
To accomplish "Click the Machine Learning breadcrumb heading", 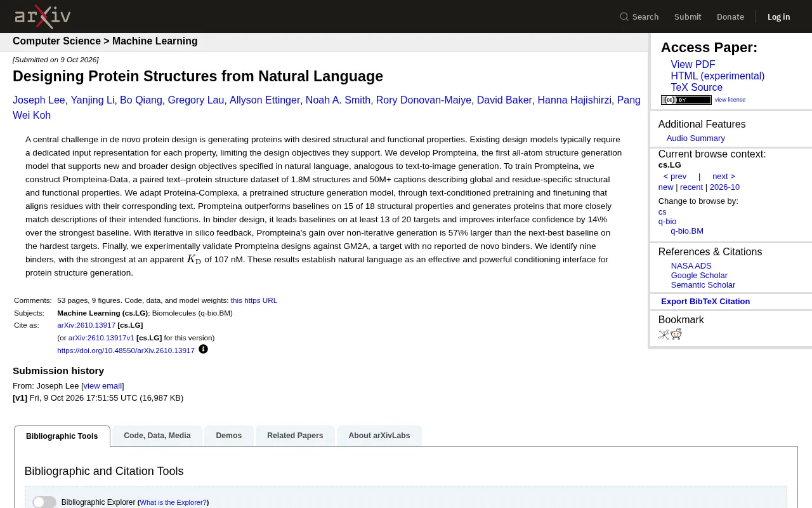I will [x=155, y=41].
